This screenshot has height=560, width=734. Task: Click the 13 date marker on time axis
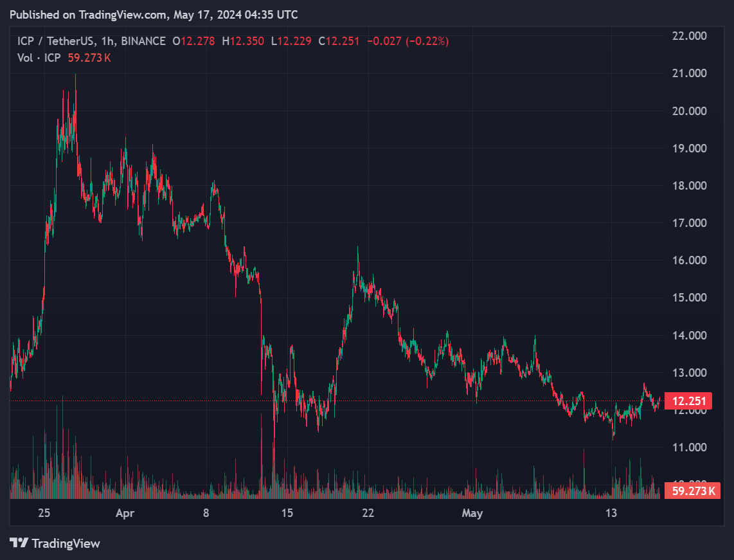point(611,513)
